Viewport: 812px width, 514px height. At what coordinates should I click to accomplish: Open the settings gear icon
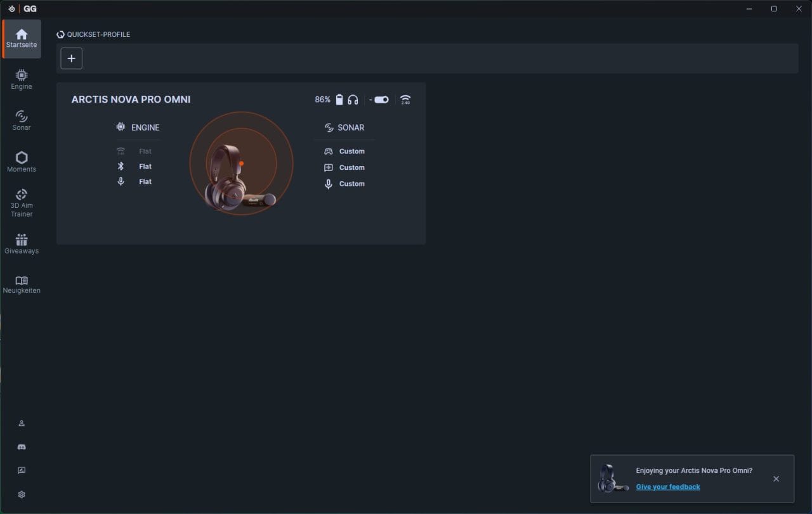[x=22, y=494]
